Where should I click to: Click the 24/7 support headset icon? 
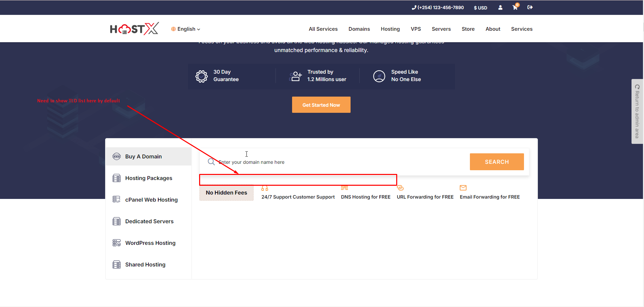pyautogui.click(x=265, y=188)
